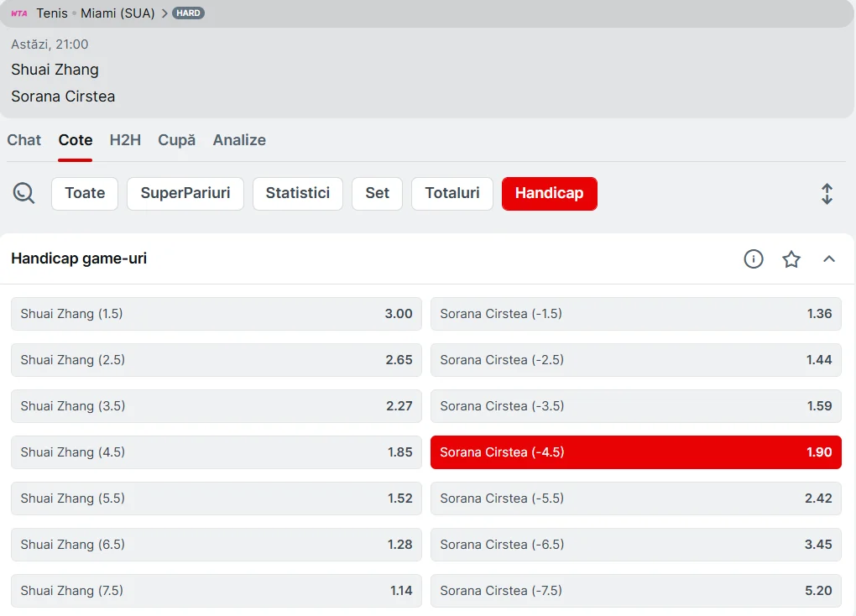
Task: Select the Toate filter
Action: tap(85, 193)
